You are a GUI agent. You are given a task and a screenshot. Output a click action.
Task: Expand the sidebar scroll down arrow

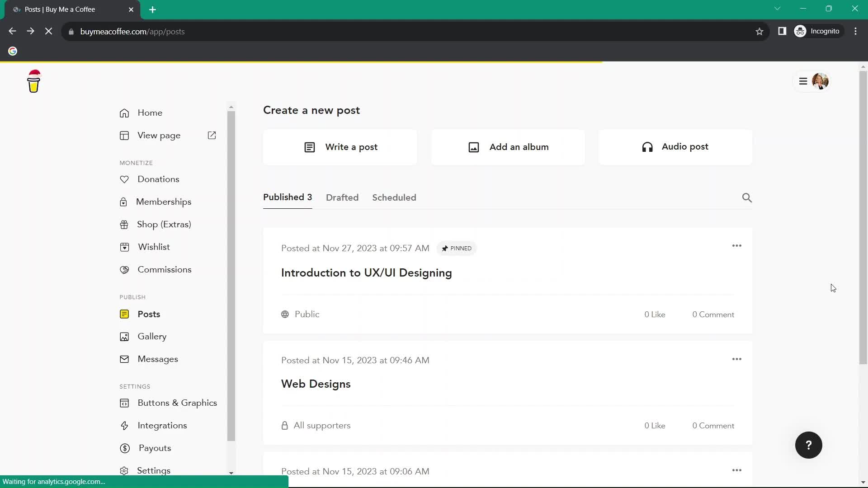point(231,474)
